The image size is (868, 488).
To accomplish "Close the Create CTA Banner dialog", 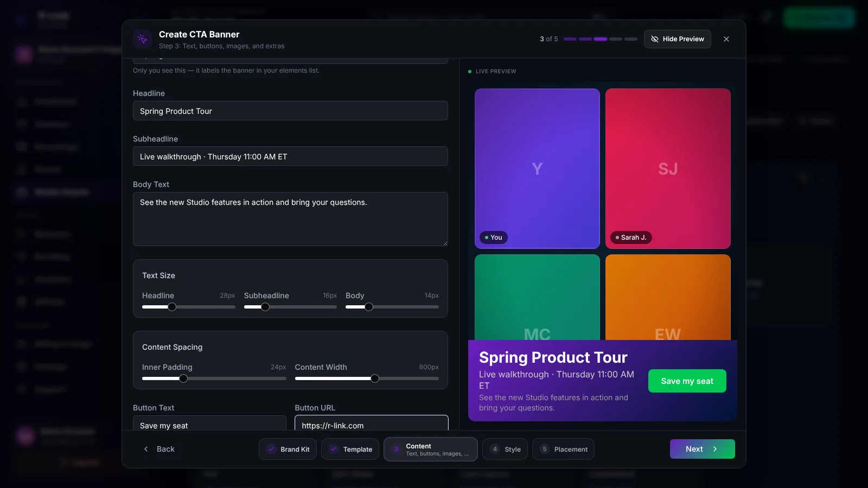I will click(726, 39).
